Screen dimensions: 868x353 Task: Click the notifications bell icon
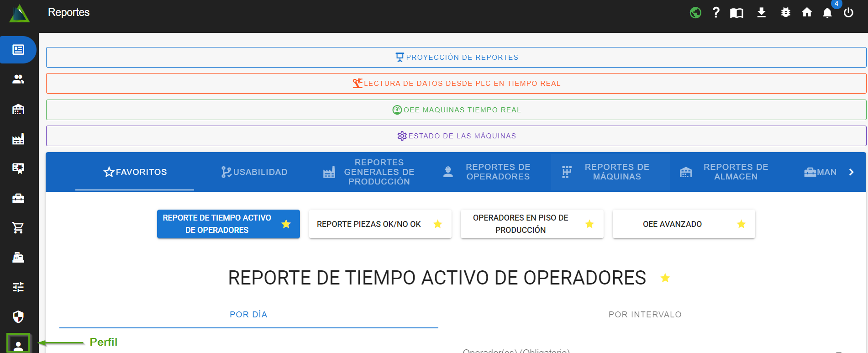[827, 13]
